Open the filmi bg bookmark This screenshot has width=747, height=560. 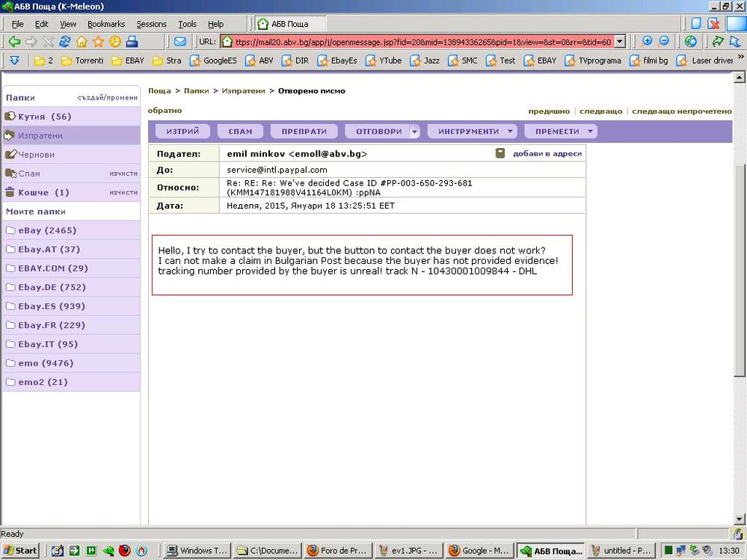tap(649, 61)
